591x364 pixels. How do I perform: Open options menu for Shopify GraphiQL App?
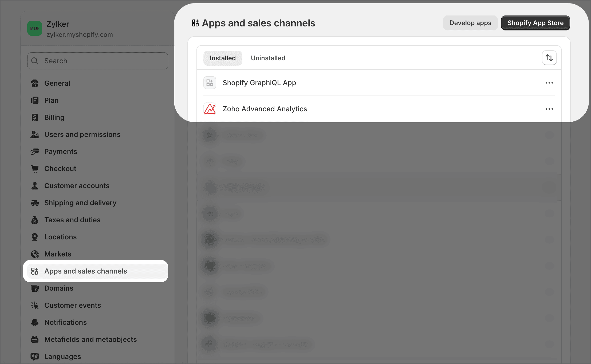coord(549,83)
